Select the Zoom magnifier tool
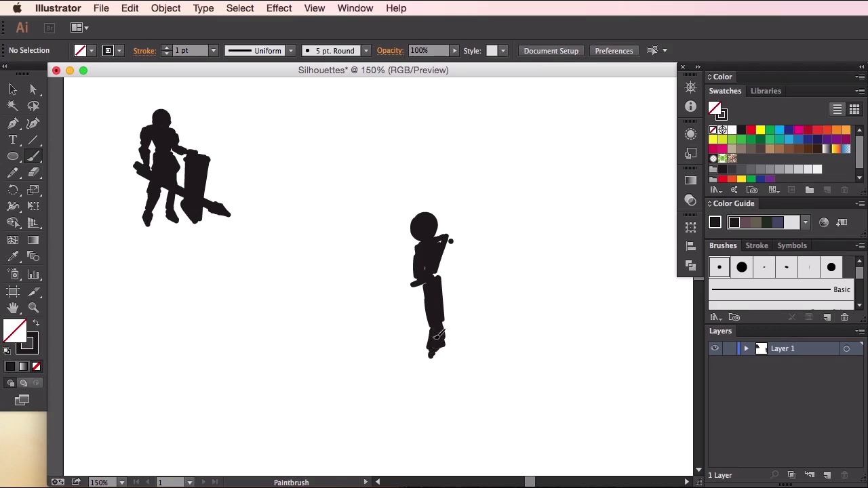The height and width of the screenshot is (488, 868). click(x=33, y=308)
